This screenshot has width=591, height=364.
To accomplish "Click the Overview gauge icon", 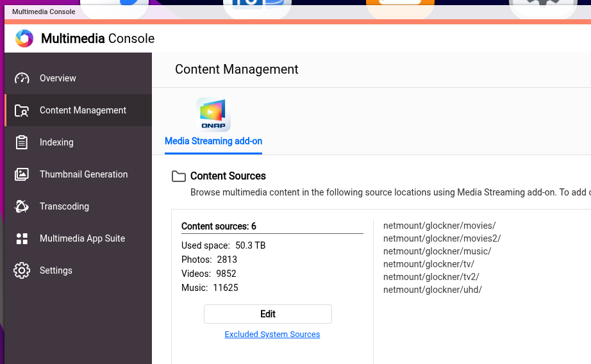I will coord(22,78).
